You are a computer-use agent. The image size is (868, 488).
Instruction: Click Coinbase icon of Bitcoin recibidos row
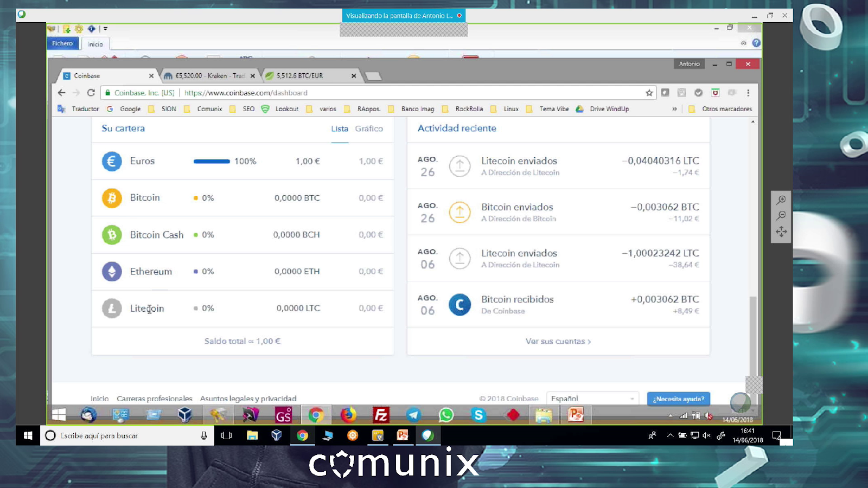459,305
